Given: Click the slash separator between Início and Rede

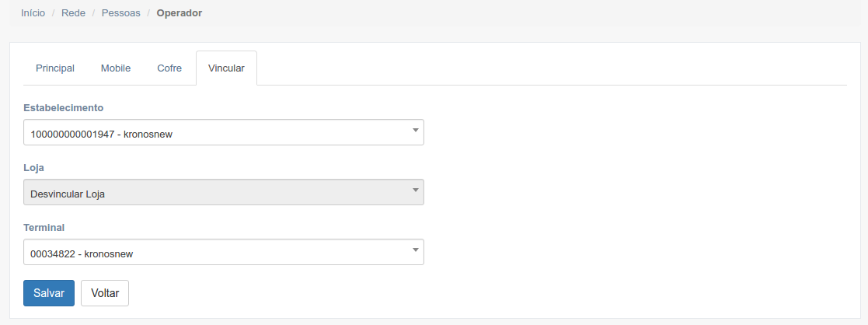Looking at the screenshot, I should [x=54, y=13].
